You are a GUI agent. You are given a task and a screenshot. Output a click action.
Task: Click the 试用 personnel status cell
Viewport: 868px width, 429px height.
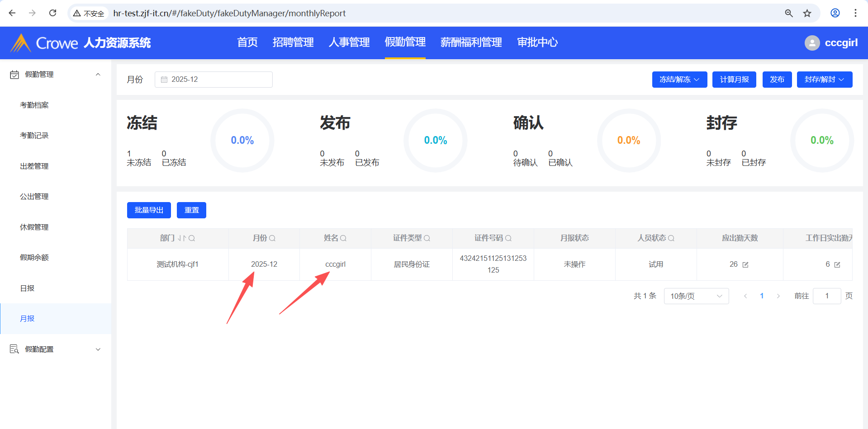coord(656,264)
